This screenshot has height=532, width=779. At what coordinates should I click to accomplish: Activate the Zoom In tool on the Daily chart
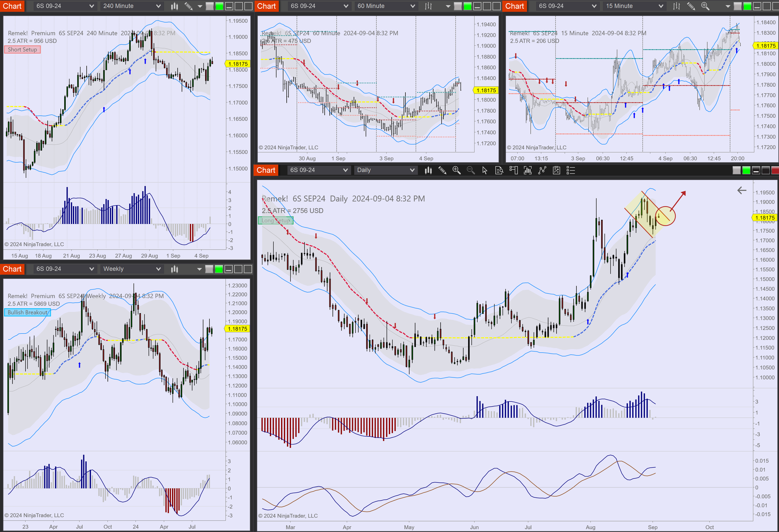point(456,170)
